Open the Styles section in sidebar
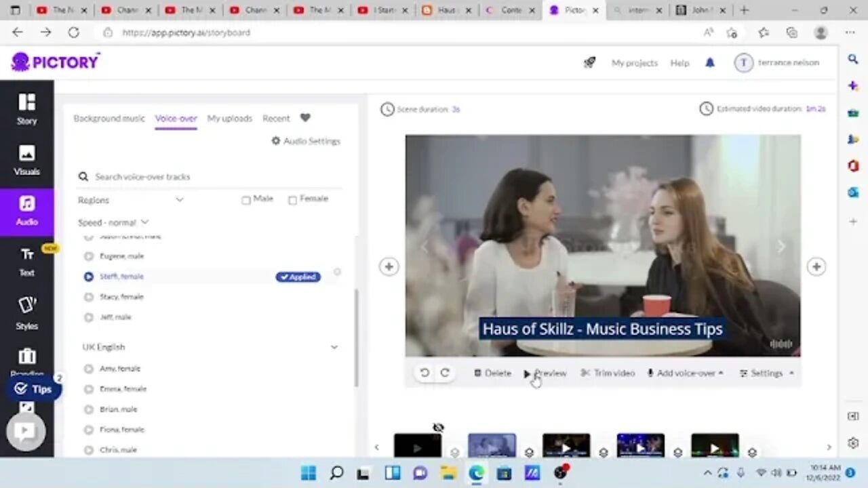 point(26,312)
